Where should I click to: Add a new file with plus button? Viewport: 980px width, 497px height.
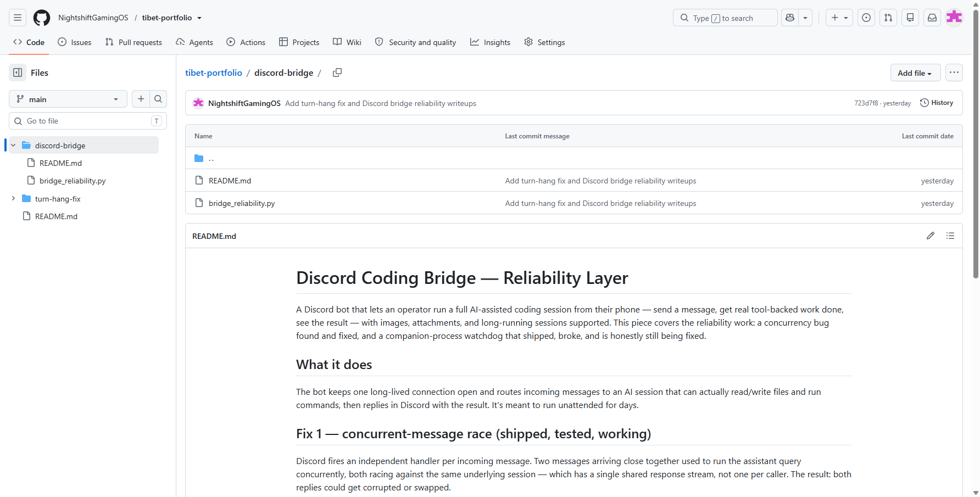(141, 99)
